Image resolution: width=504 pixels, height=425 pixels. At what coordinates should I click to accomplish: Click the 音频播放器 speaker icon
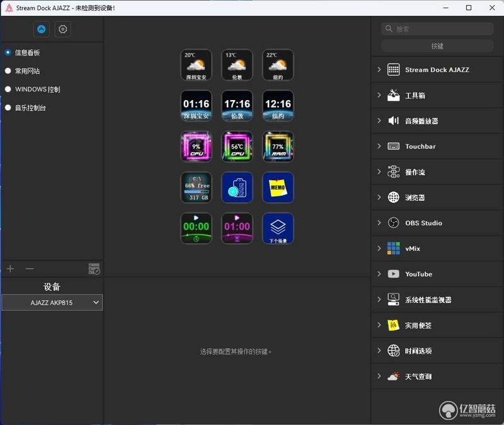click(x=393, y=120)
